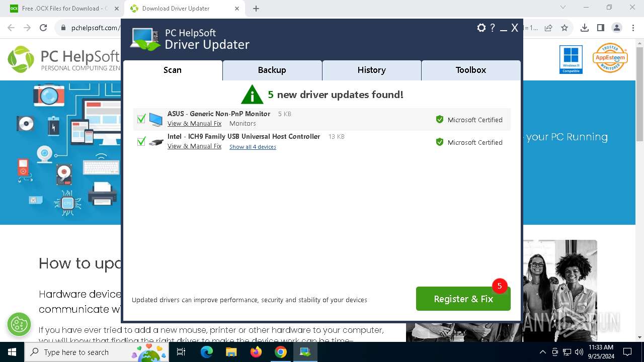Open volume control in system tray
The width and height of the screenshot is (644, 362).
pyautogui.click(x=579, y=352)
